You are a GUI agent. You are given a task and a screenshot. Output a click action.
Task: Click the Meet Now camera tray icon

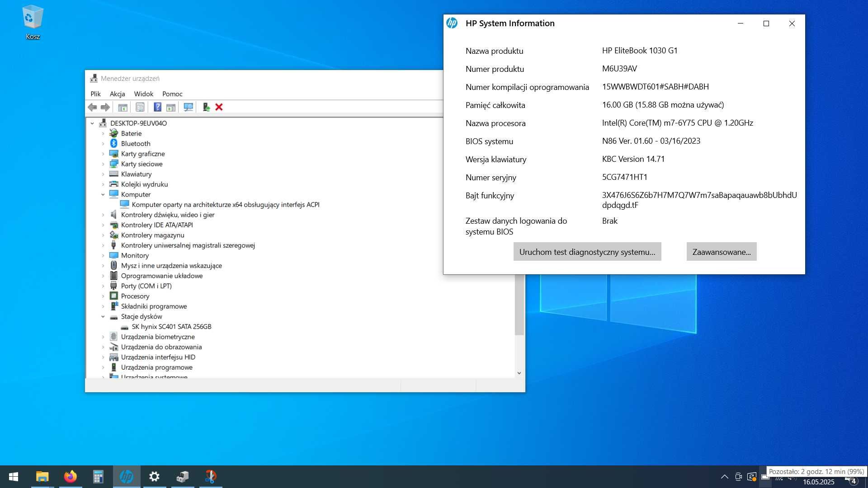(738, 477)
